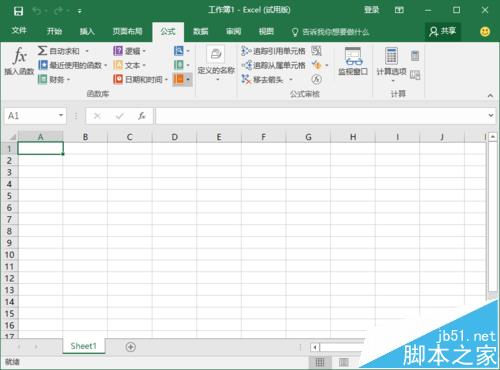Open the 最近使用的函数 list

[x=72, y=65]
